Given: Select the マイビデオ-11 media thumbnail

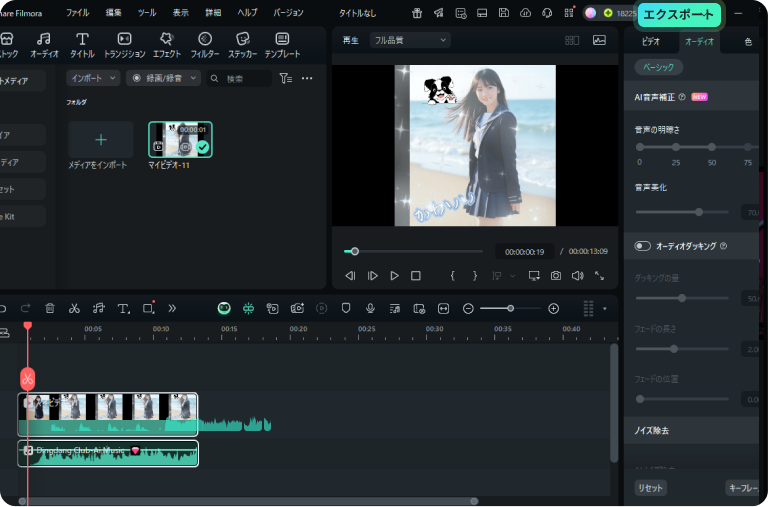Looking at the screenshot, I should click(x=180, y=140).
